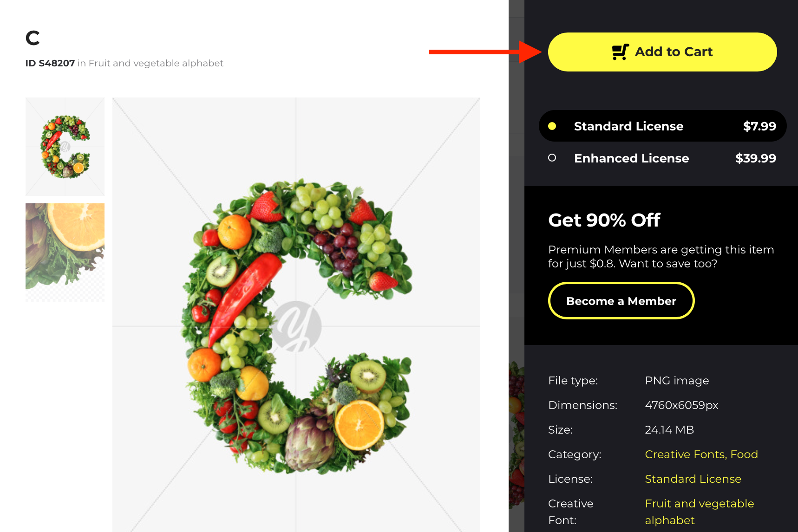Click the ID S48207 text
Screen dimensions: 798x532
point(50,63)
